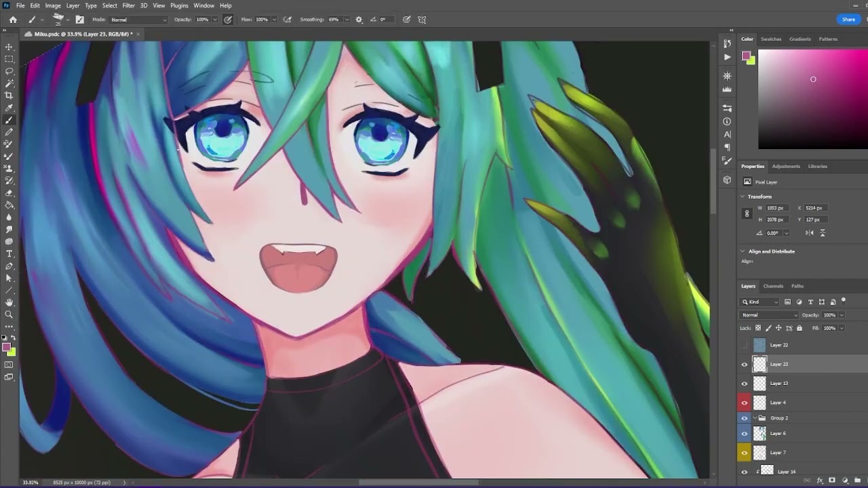
Task: Collapse the Group 2 folder
Action: (x=755, y=418)
